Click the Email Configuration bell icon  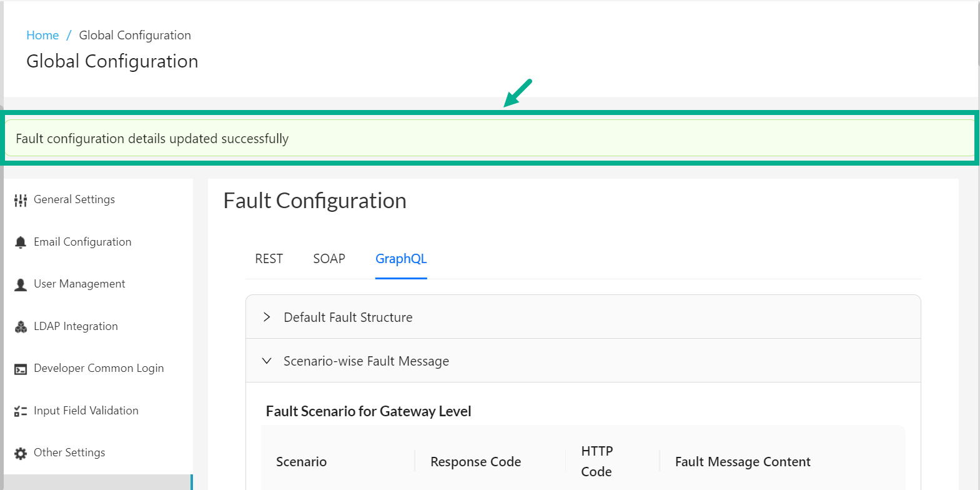pyautogui.click(x=21, y=241)
